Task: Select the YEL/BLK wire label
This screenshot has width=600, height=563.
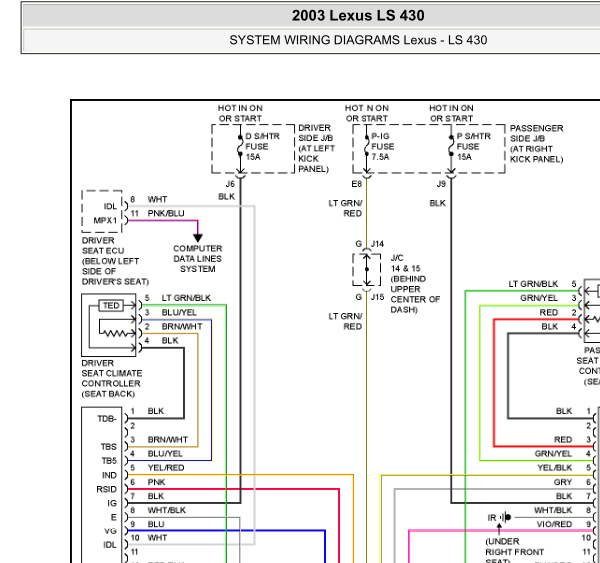Action: click(554, 468)
